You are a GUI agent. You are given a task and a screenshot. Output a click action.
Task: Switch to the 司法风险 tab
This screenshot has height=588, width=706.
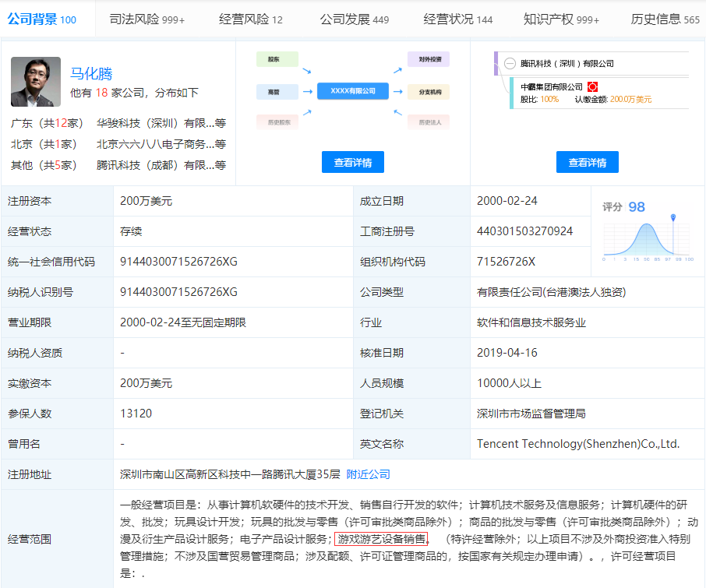[x=146, y=19]
